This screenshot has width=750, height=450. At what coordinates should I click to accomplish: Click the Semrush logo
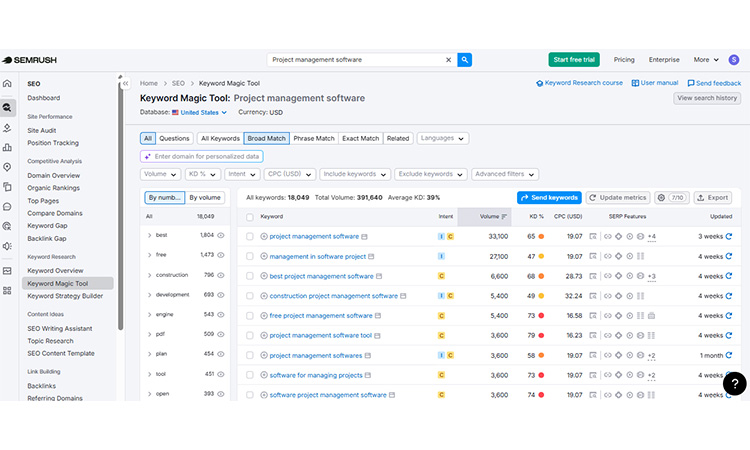(29, 60)
